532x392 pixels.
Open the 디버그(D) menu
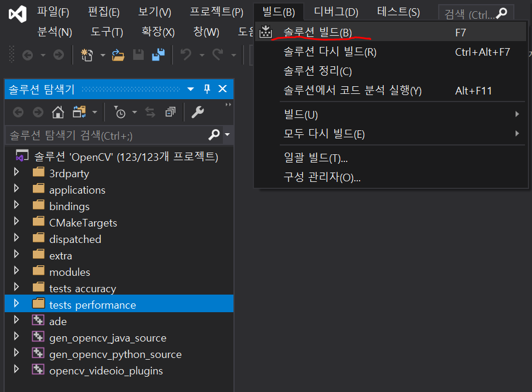336,12
